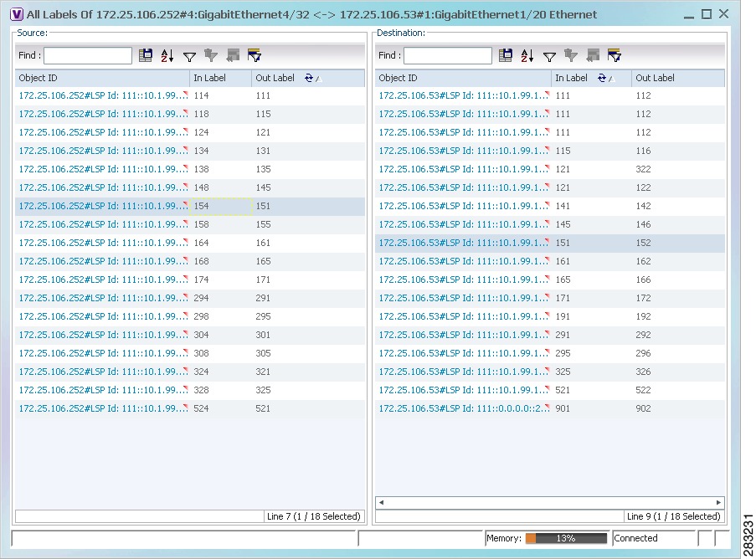This screenshot has width=756, height=559.
Task: Click inside the Source Find field
Action: click(88, 55)
